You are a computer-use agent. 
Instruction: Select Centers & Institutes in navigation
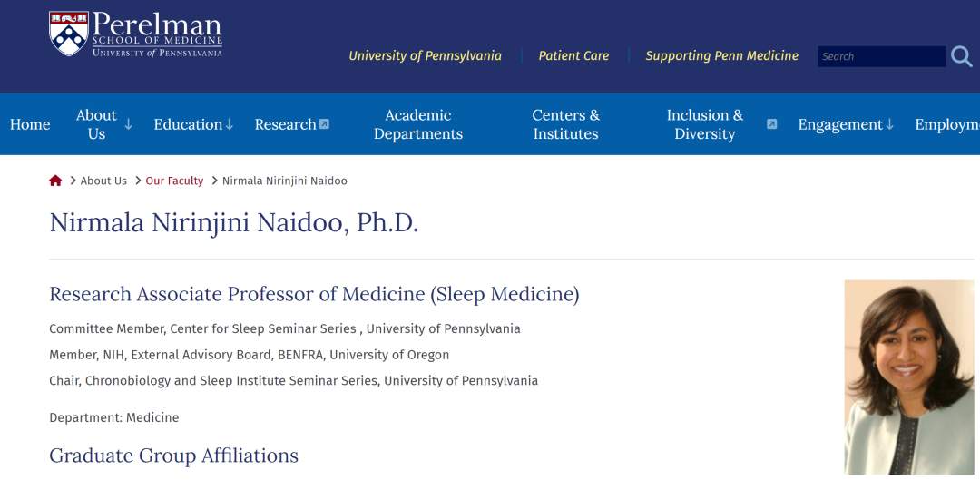click(565, 124)
